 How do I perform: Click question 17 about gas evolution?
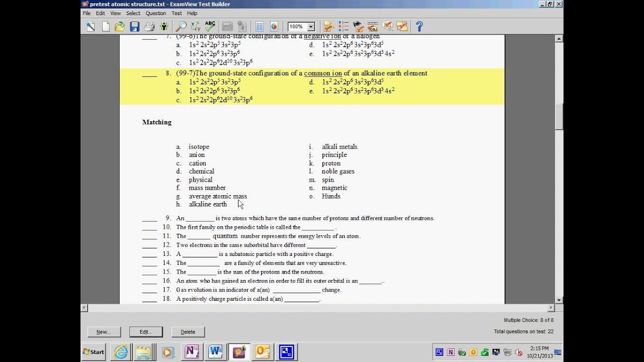259,290
